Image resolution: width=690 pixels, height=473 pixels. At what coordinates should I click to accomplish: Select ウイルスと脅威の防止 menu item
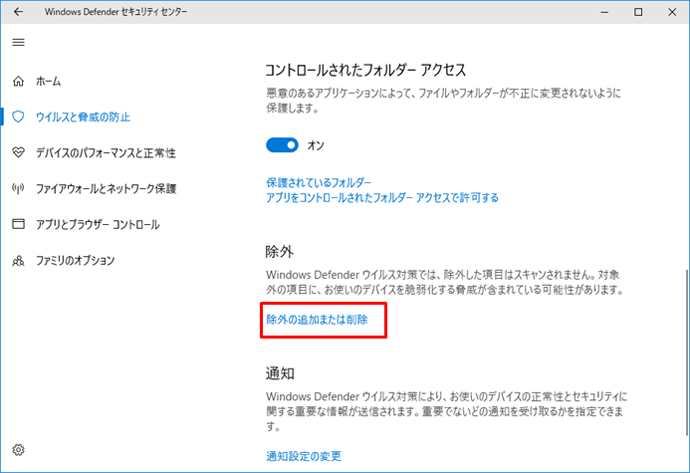[x=83, y=117]
